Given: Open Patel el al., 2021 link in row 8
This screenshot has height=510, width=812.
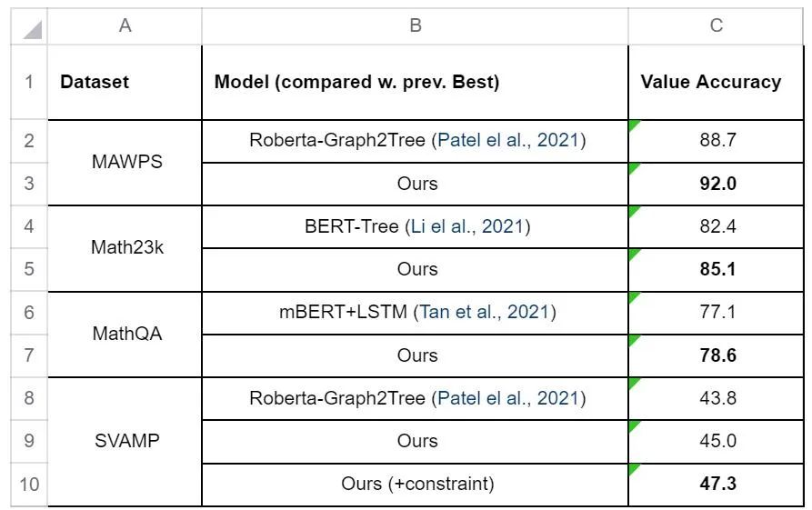Looking at the screenshot, I should [x=508, y=398].
